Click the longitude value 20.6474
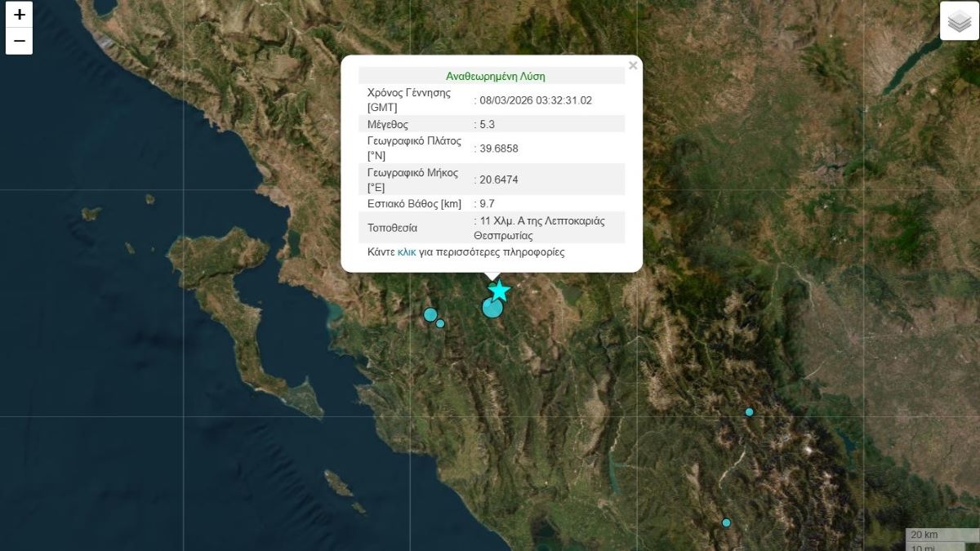This screenshot has width=980, height=551. (500, 180)
